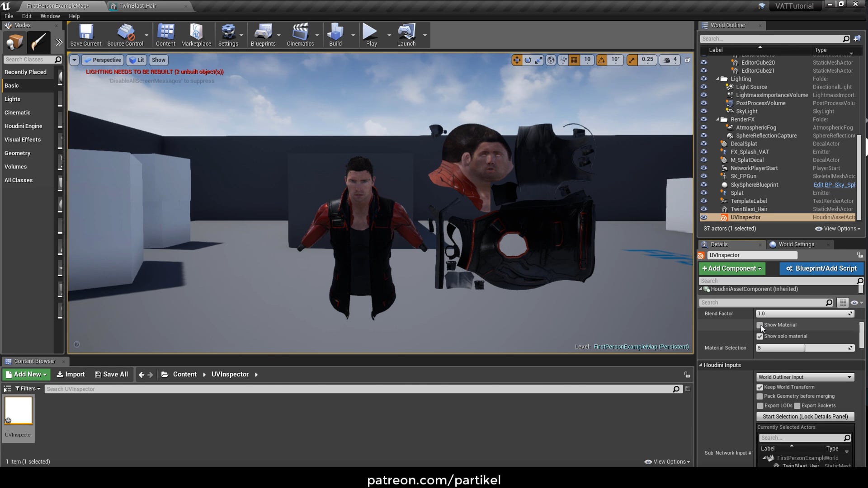The image size is (868, 488).
Task: Open Source Control from the toolbar
Action: click(125, 35)
